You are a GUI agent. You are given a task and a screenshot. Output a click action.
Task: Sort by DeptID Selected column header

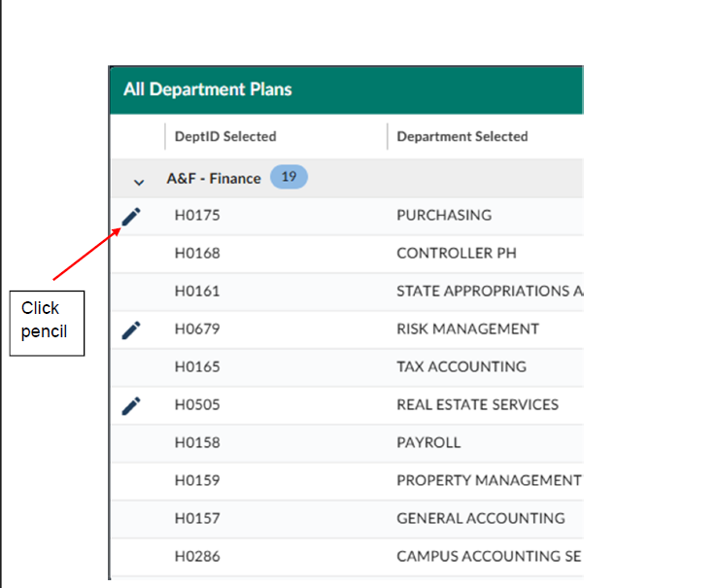pos(225,137)
